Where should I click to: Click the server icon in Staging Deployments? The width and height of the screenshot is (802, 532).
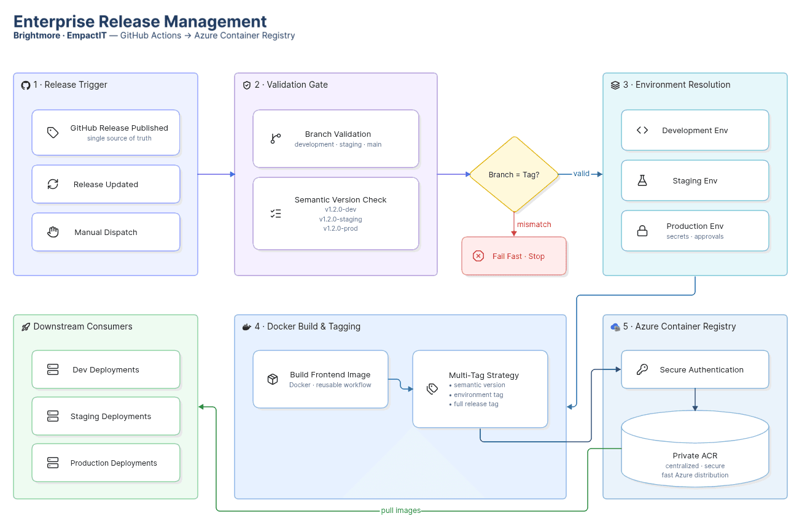[53, 416]
